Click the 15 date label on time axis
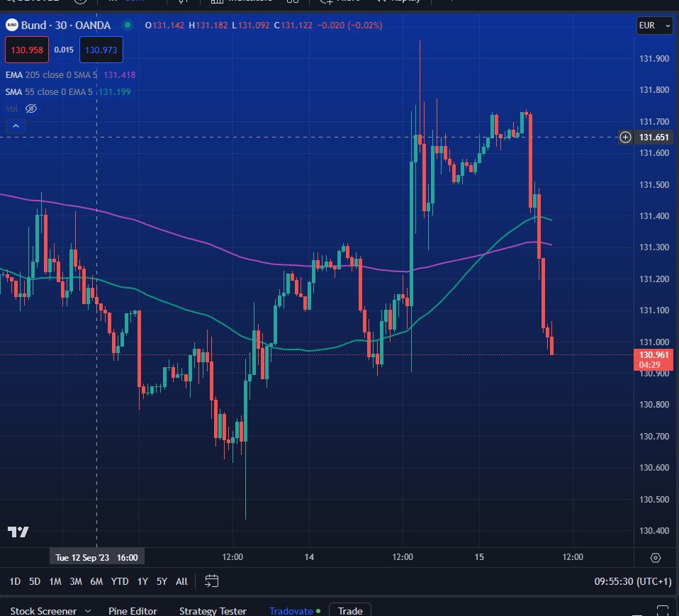The height and width of the screenshot is (616, 679). point(479,557)
